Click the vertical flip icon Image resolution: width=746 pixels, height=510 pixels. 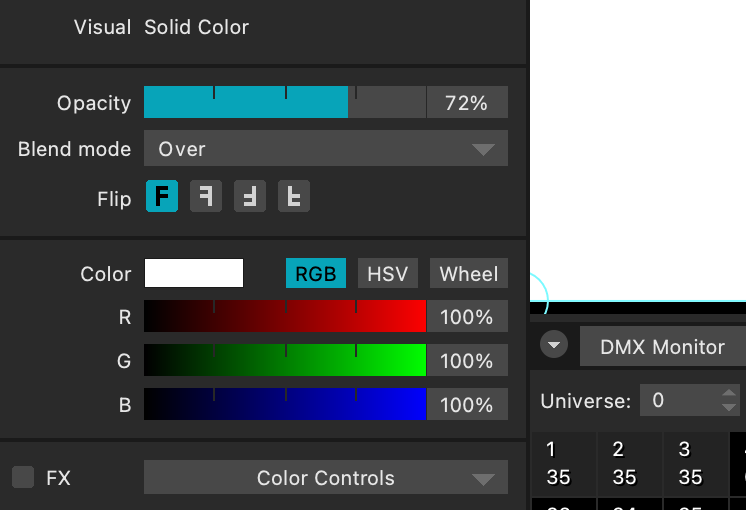pos(294,196)
